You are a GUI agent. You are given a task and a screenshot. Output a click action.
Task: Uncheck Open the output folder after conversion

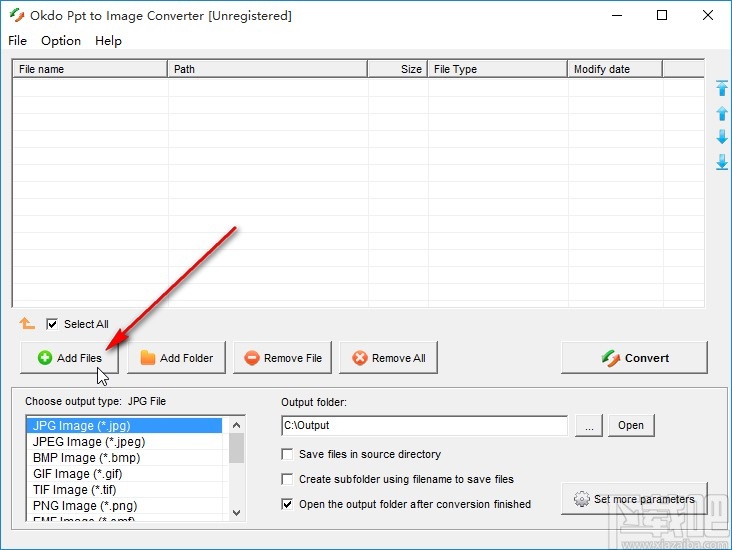pyautogui.click(x=287, y=504)
